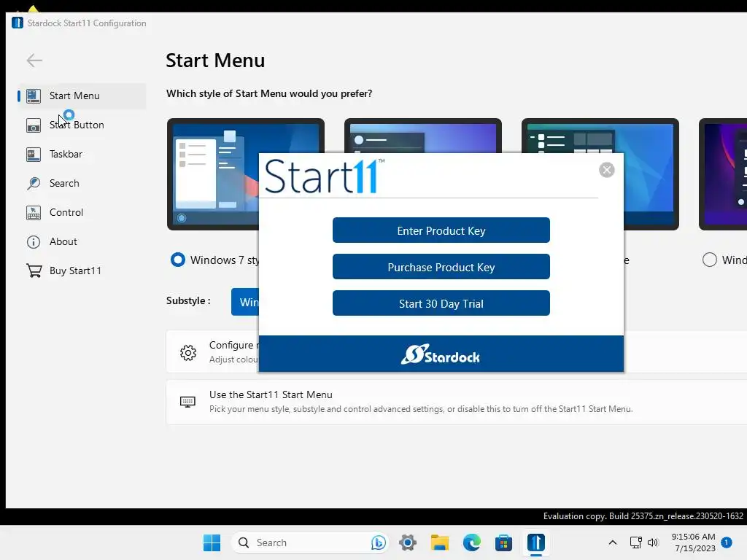Click the keyboard icon beside Use Start11

tap(187, 402)
